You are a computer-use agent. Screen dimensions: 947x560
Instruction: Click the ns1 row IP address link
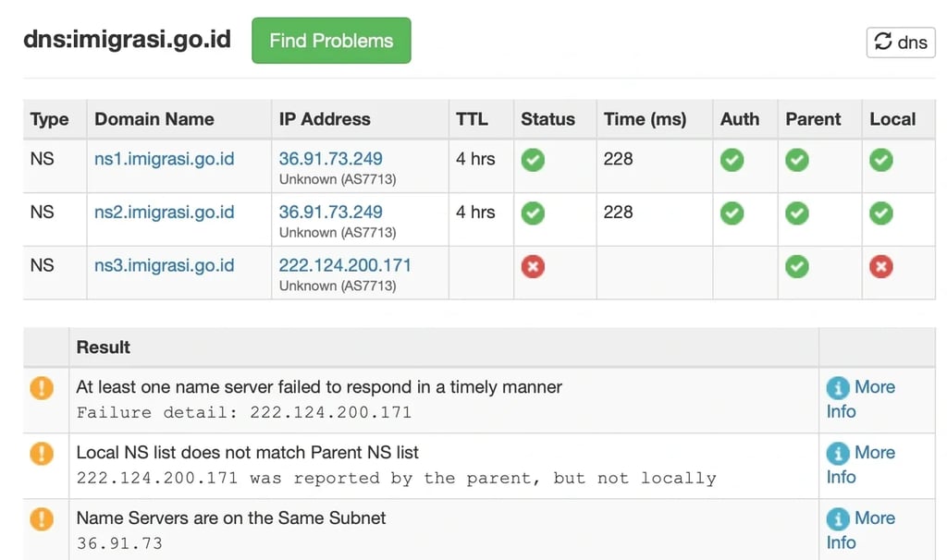pos(330,159)
